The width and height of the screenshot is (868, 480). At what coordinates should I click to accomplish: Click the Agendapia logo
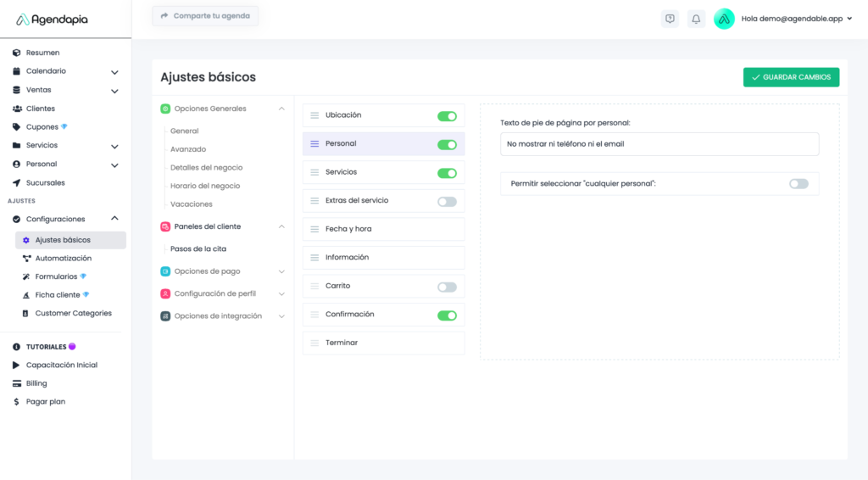point(53,20)
